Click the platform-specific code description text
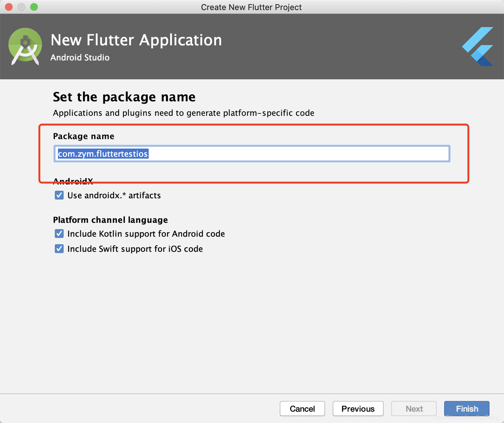 (x=184, y=113)
